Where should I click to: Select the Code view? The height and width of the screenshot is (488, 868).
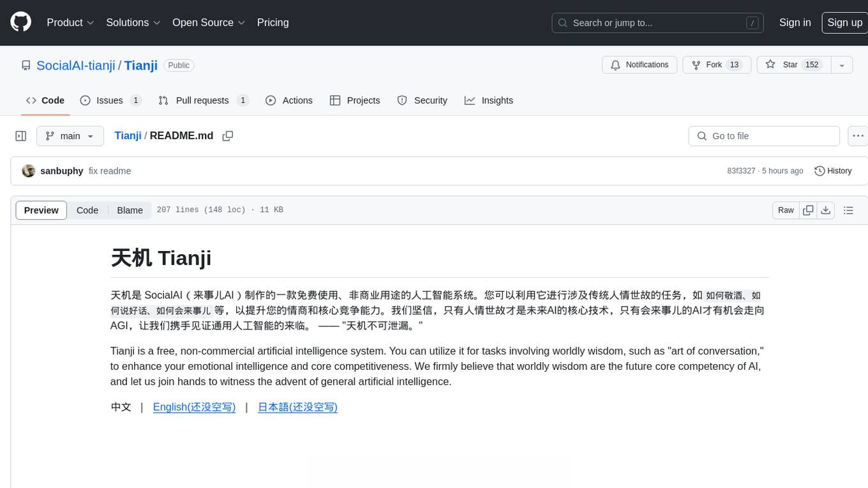tap(87, 210)
